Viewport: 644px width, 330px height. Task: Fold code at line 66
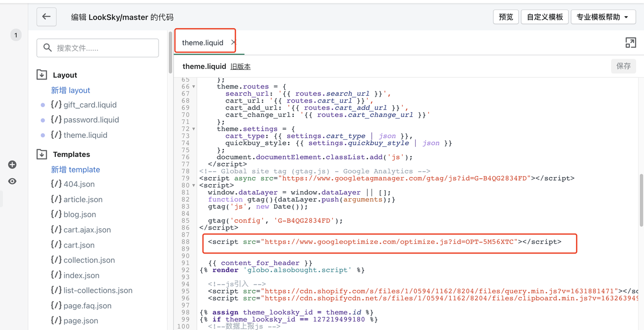pyautogui.click(x=194, y=87)
